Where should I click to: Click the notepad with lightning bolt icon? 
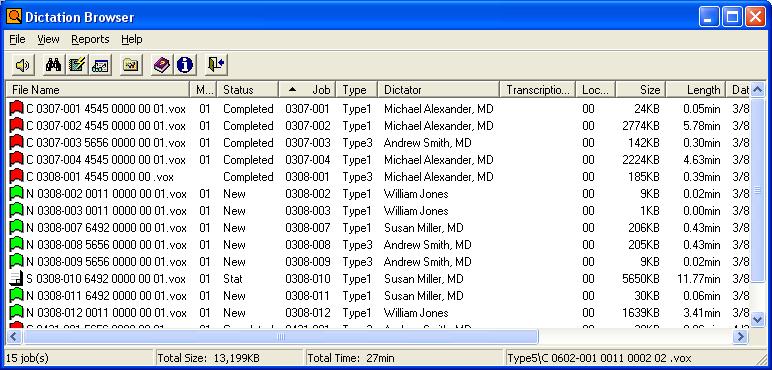point(76,65)
